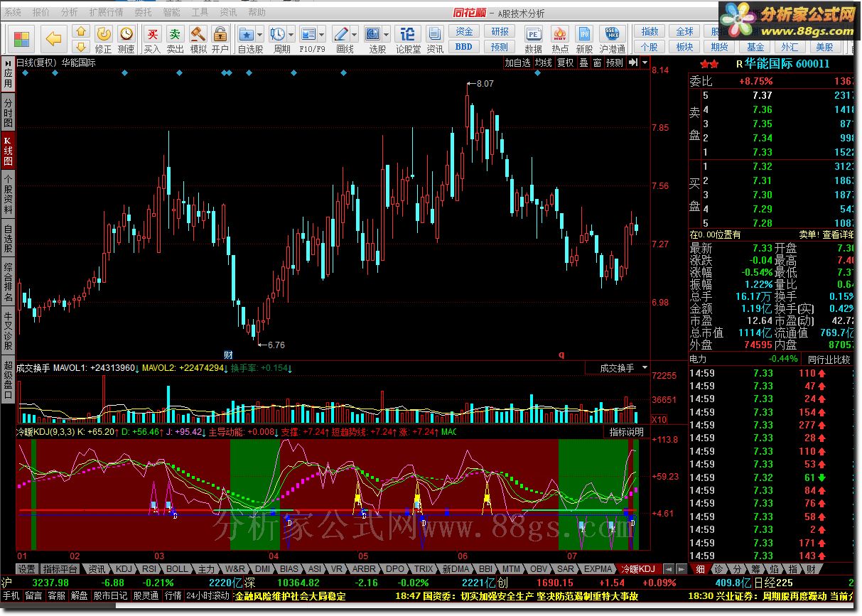Viewport: 862px width, 616px height.
Task: Open the 系统 menu
Action: point(14,12)
